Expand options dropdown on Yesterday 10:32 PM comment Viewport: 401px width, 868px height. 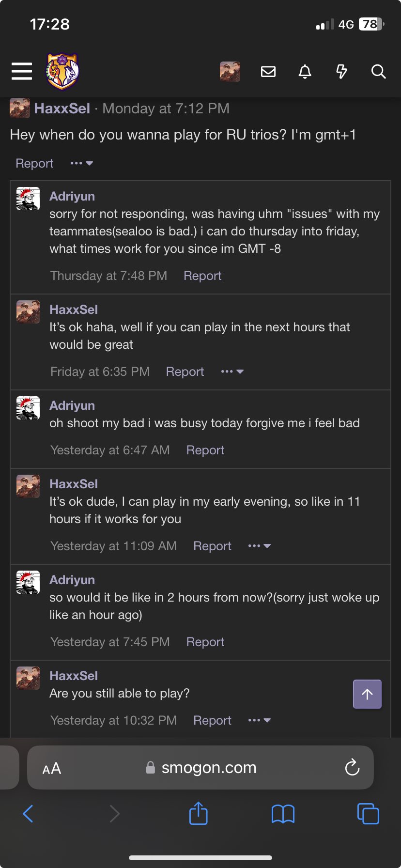click(259, 720)
